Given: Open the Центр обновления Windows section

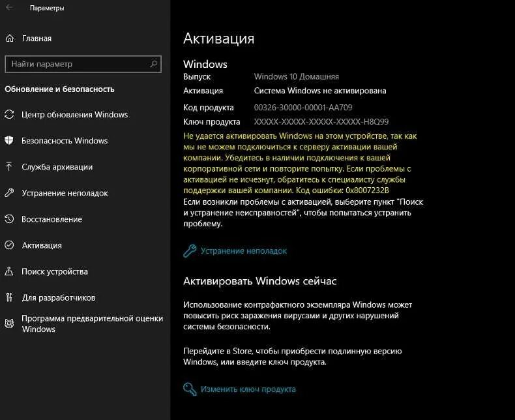Looking at the screenshot, I should (74, 115).
